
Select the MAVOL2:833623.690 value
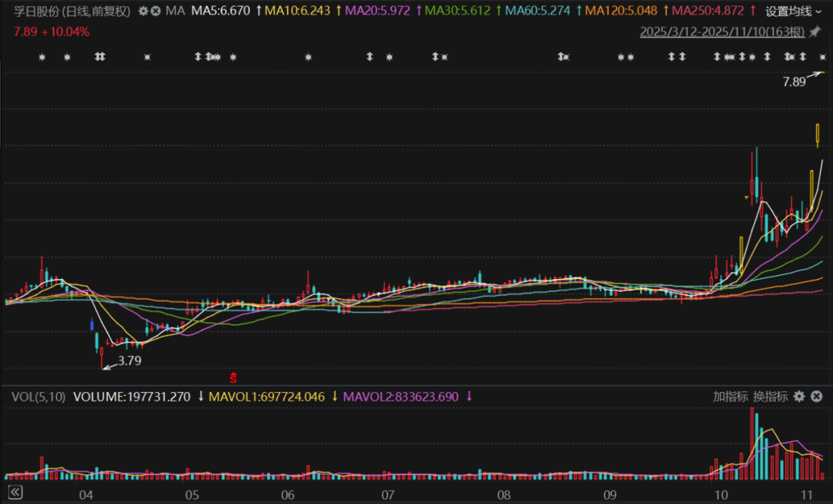pyautogui.click(x=400, y=396)
